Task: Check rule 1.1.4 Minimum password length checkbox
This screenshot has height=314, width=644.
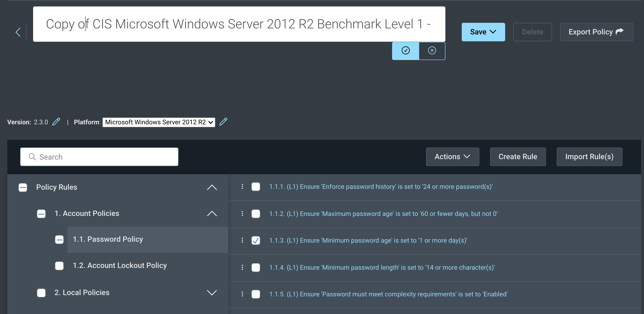Action: point(256,268)
